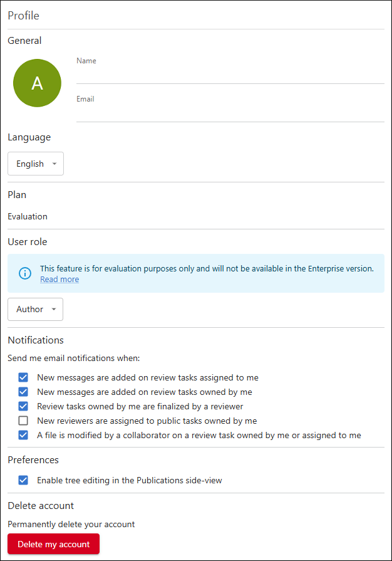Disable notification when reviewer finalizes review tasks
This screenshot has height=561, width=392.
[x=23, y=406]
